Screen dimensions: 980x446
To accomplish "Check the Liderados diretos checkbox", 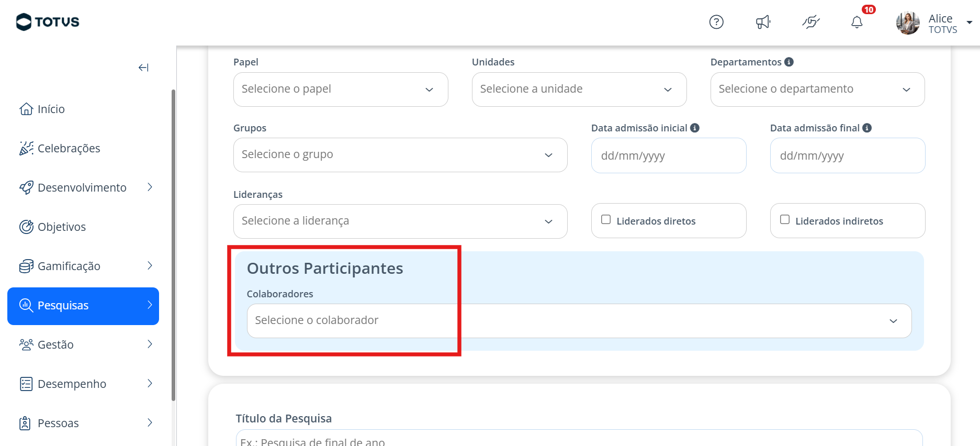I will [x=606, y=219].
